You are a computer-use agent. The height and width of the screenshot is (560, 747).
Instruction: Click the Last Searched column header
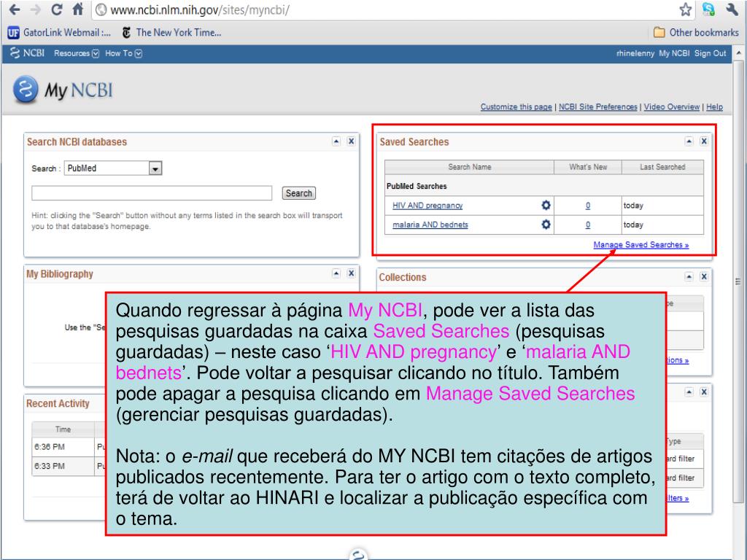(x=662, y=167)
